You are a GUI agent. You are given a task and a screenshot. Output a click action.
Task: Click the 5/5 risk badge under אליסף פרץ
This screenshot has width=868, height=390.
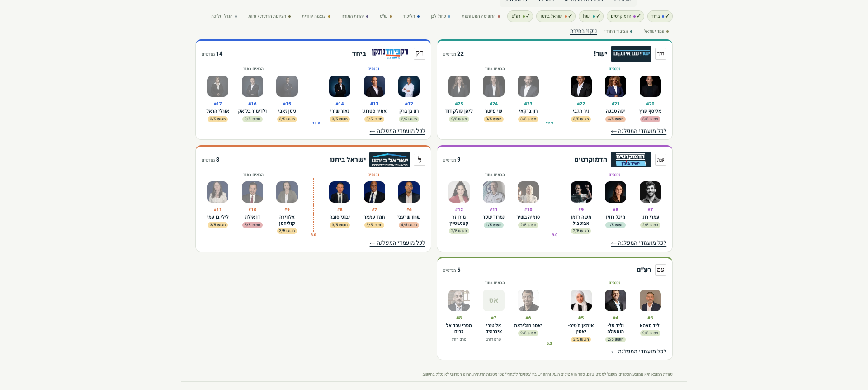pyautogui.click(x=650, y=119)
